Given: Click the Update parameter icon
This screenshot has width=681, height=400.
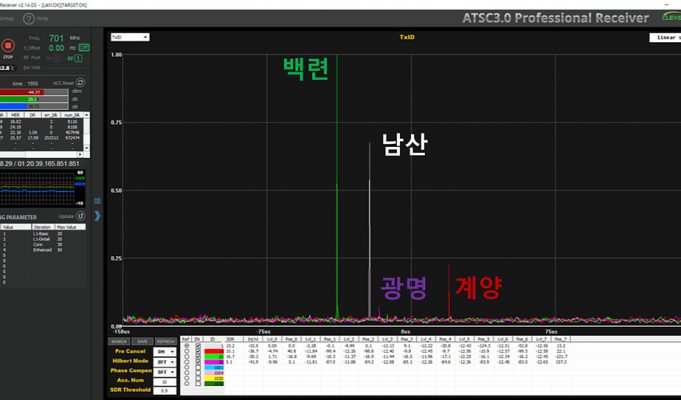Looking at the screenshot, I should 80,216.
